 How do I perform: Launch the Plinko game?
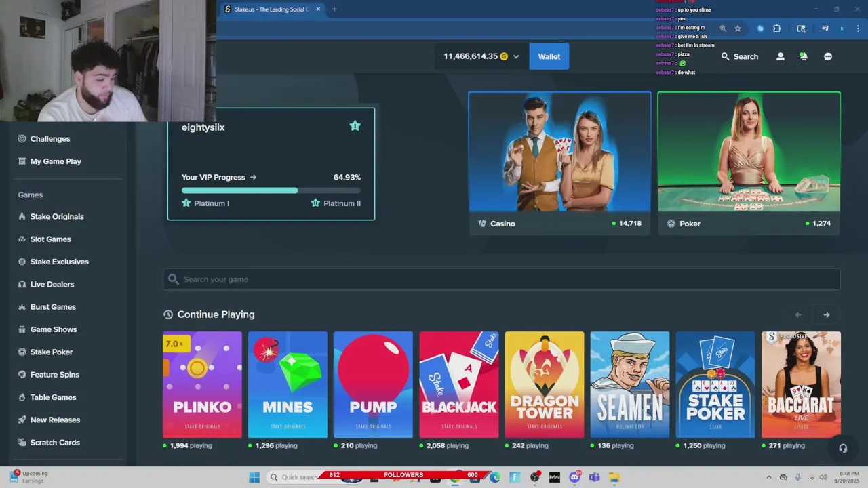tap(202, 384)
